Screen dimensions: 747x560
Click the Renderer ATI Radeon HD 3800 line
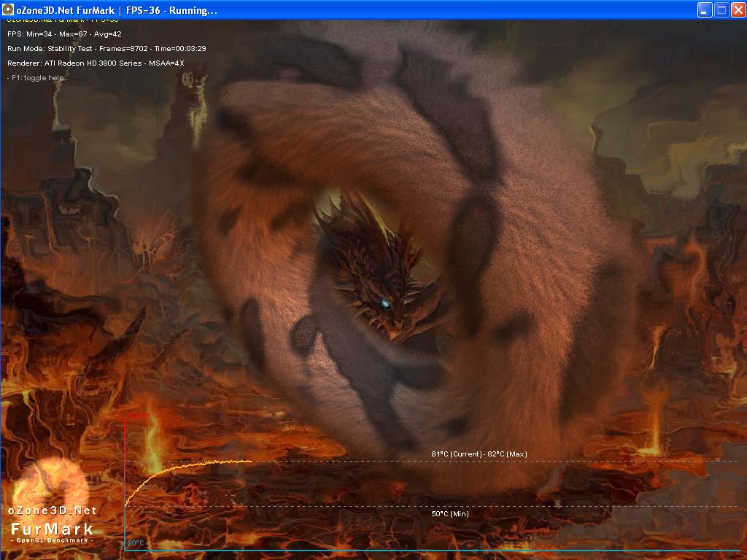click(x=96, y=63)
